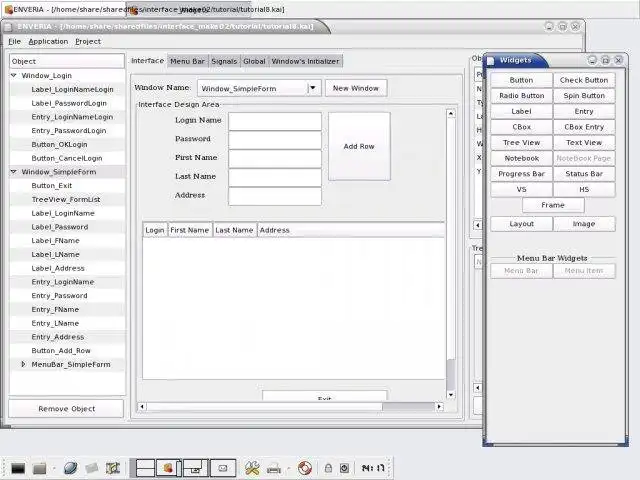Screen dimensions: 640x480
Task: Select Entry_LoginName in the object tree
Action: click(63, 282)
